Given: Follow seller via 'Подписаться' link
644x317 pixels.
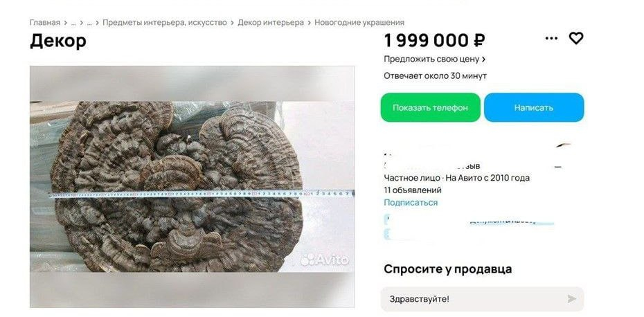Looking at the screenshot, I should (x=411, y=202).
